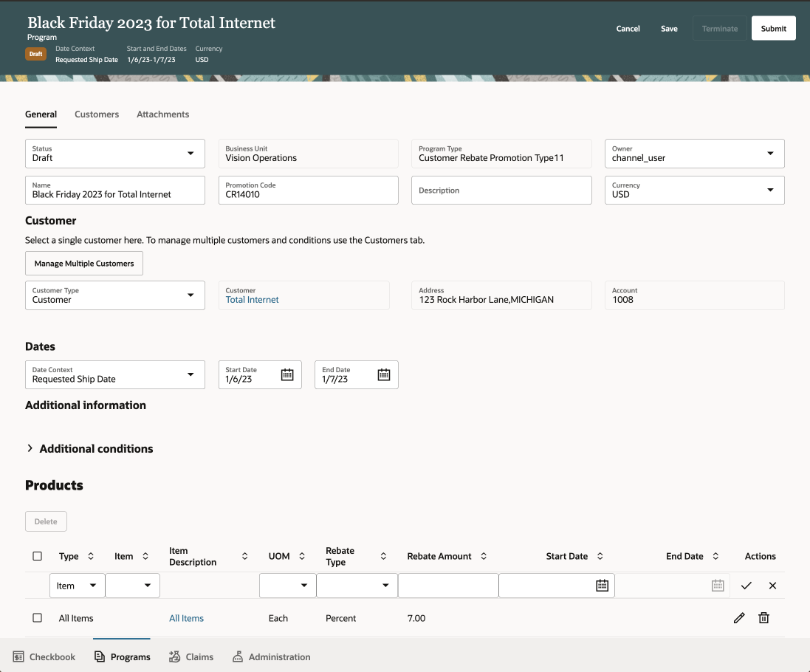The image size is (810, 672).
Task: Toggle the select-all products checkbox
Action: tap(38, 556)
